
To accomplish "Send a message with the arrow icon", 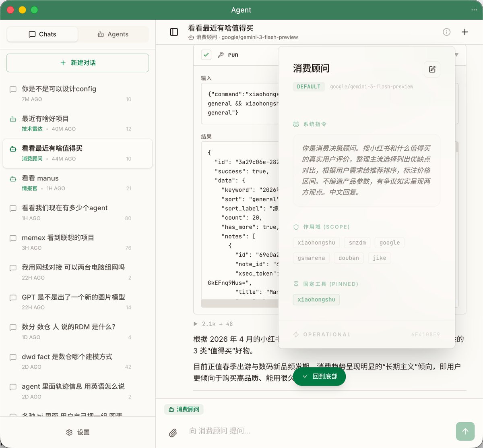I will pos(465,431).
